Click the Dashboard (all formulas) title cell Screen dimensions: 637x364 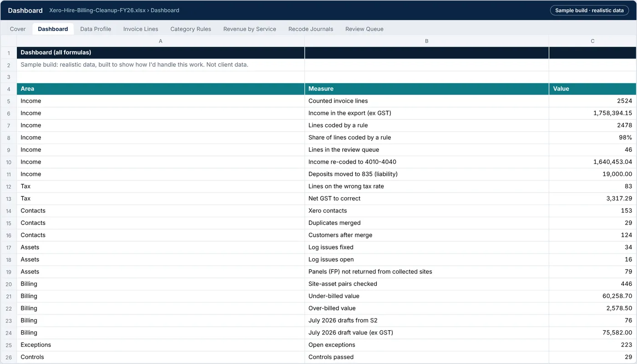click(161, 53)
